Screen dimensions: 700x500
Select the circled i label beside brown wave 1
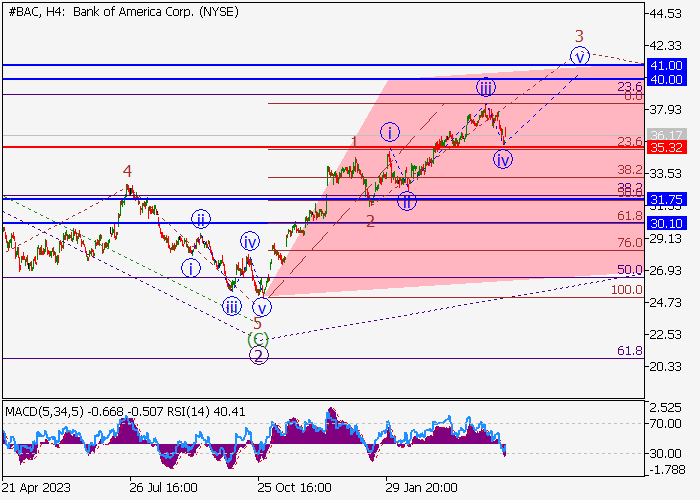(390, 133)
